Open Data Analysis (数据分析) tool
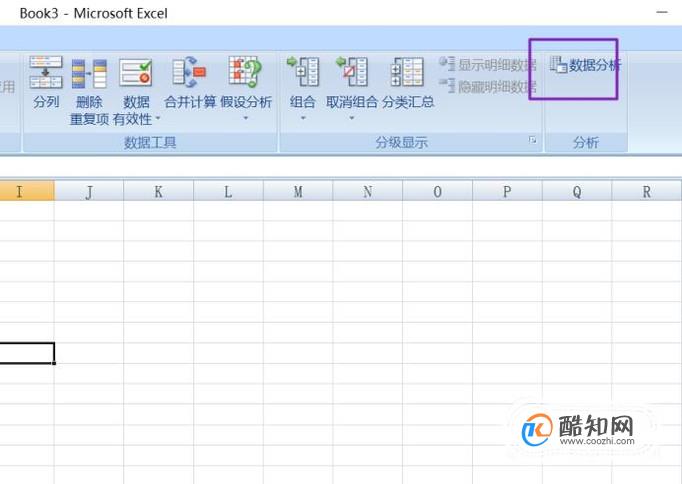 click(585, 65)
